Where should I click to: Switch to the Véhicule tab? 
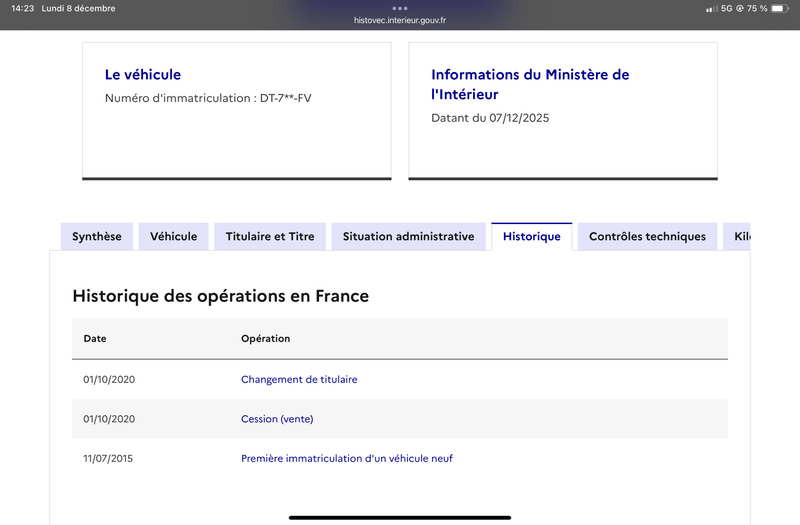tap(174, 237)
